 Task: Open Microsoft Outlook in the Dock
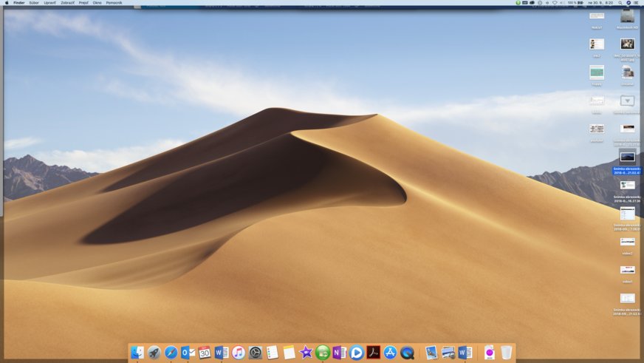(x=188, y=353)
